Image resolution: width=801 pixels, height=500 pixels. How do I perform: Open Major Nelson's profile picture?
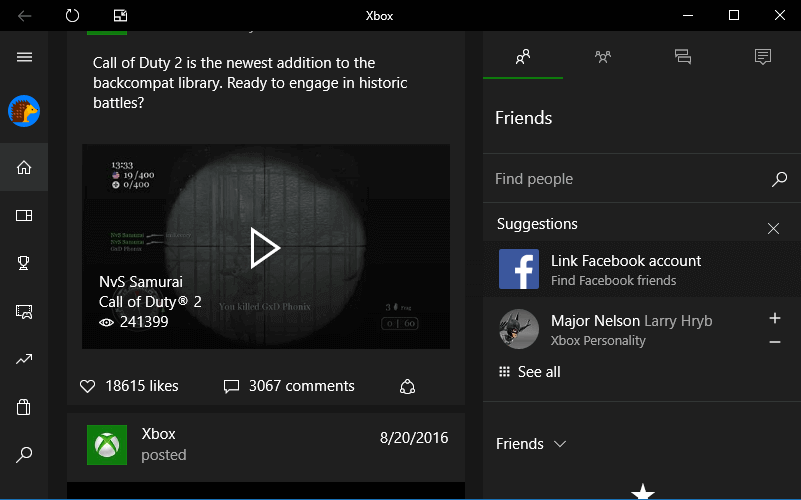click(x=519, y=329)
